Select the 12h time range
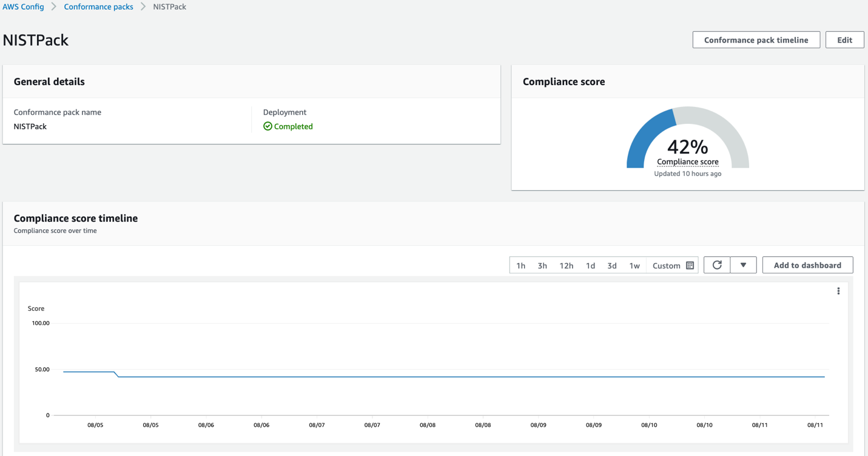This screenshot has width=868, height=456. click(x=566, y=265)
